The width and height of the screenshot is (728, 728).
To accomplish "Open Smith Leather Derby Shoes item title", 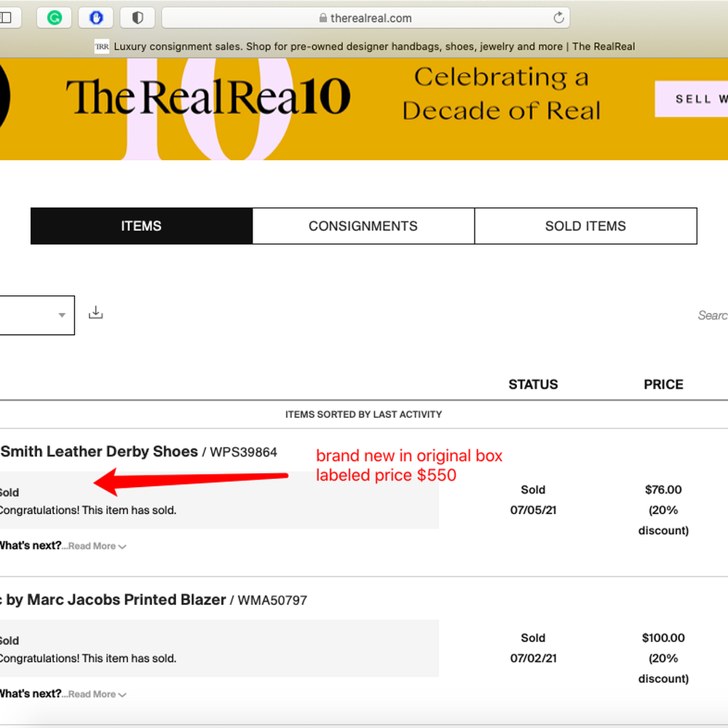I will point(99,451).
